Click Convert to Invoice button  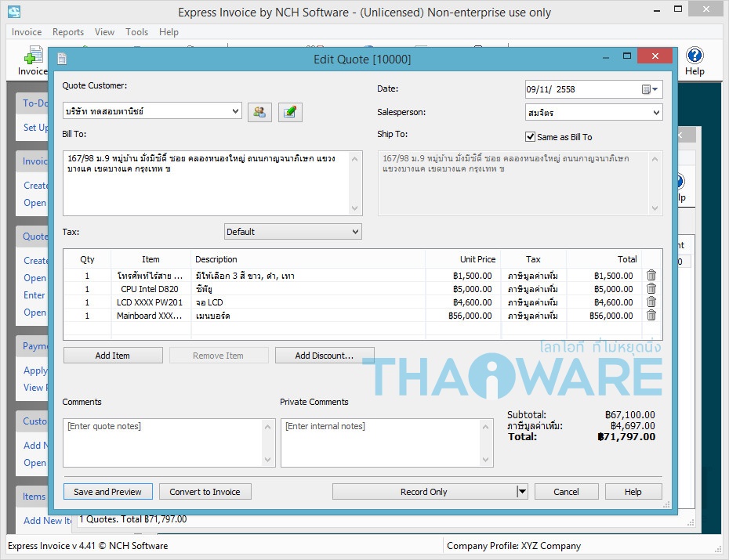(x=205, y=491)
